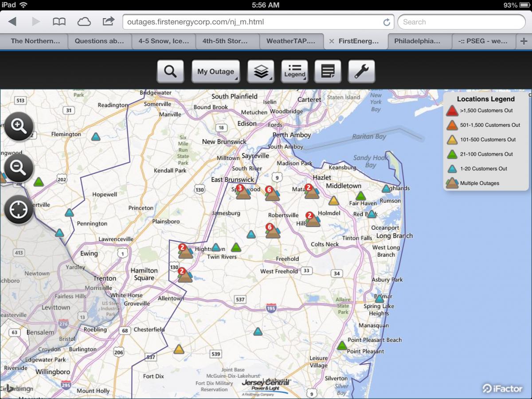Toggle the Legend button
The height and width of the screenshot is (399, 532).
click(294, 71)
